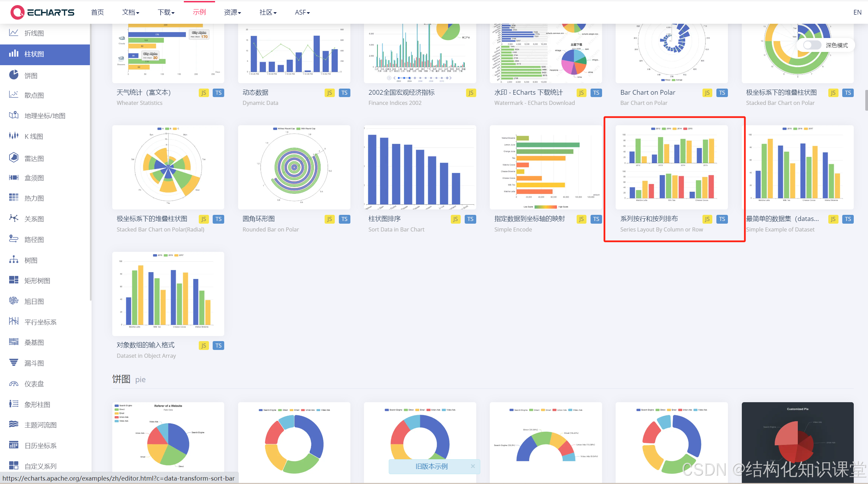Select the sunburst 旭日图 icon
Screen dimensions: 868x484
(x=14, y=301)
